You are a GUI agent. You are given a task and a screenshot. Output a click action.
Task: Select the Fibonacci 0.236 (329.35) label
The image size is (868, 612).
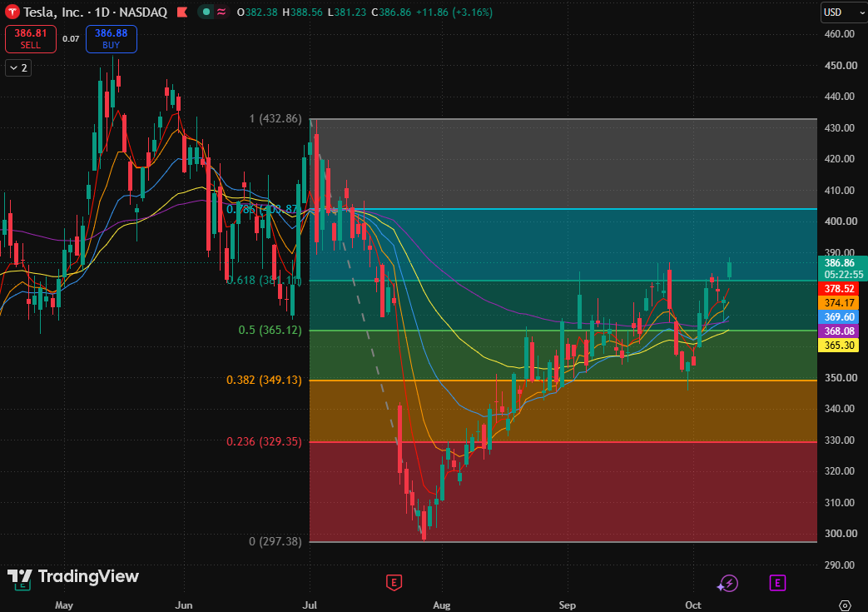(264, 441)
